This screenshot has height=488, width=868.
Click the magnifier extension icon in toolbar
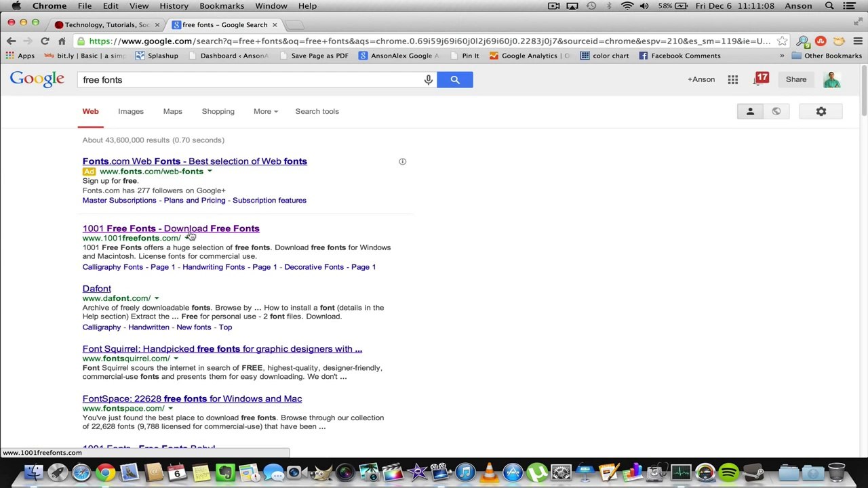(802, 41)
